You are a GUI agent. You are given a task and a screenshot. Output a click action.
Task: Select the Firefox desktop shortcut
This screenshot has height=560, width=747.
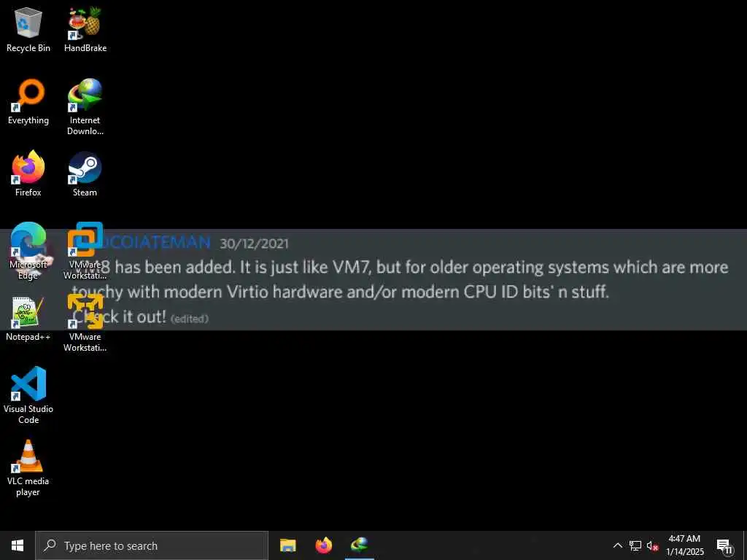coord(28,174)
